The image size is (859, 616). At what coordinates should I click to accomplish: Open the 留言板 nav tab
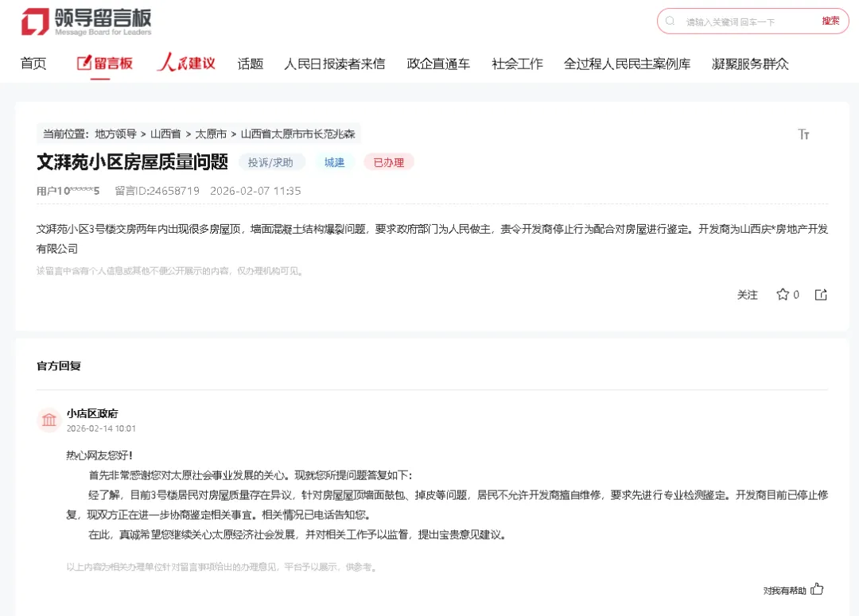click(x=105, y=64)
